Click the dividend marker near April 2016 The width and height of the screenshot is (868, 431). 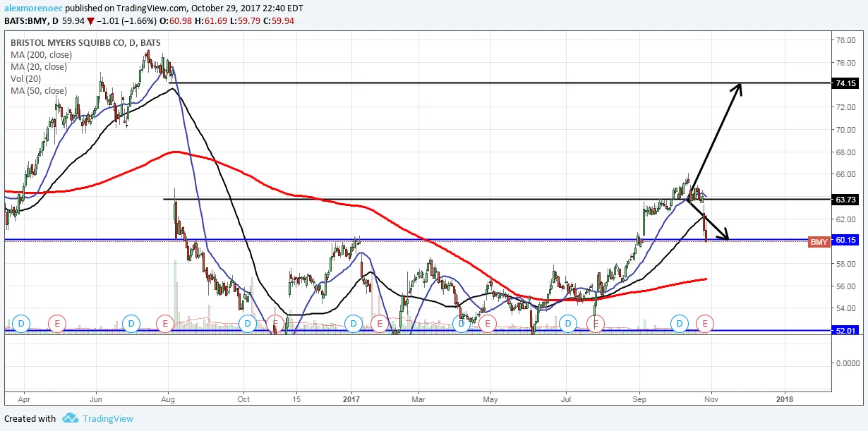coord(21,324)
